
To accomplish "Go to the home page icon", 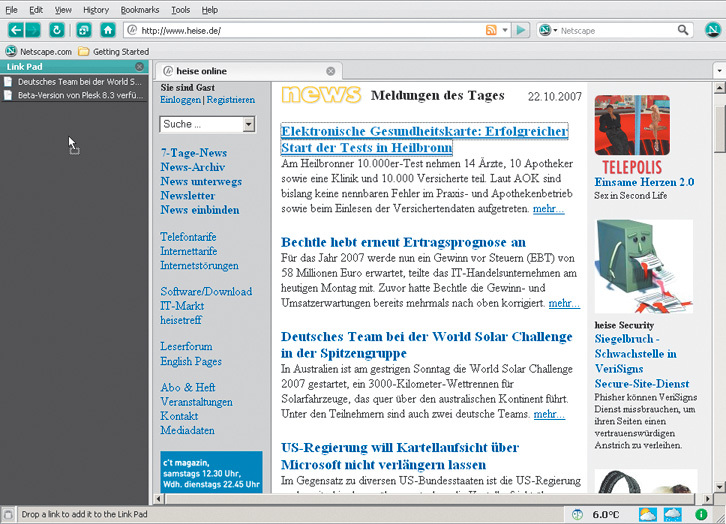I will pyautogui.click(x=108, y=31).
